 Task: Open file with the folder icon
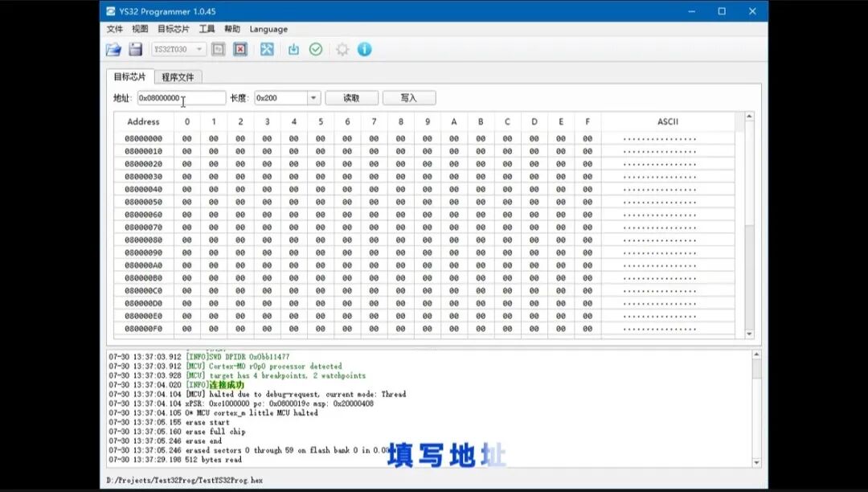coord(113,49)
